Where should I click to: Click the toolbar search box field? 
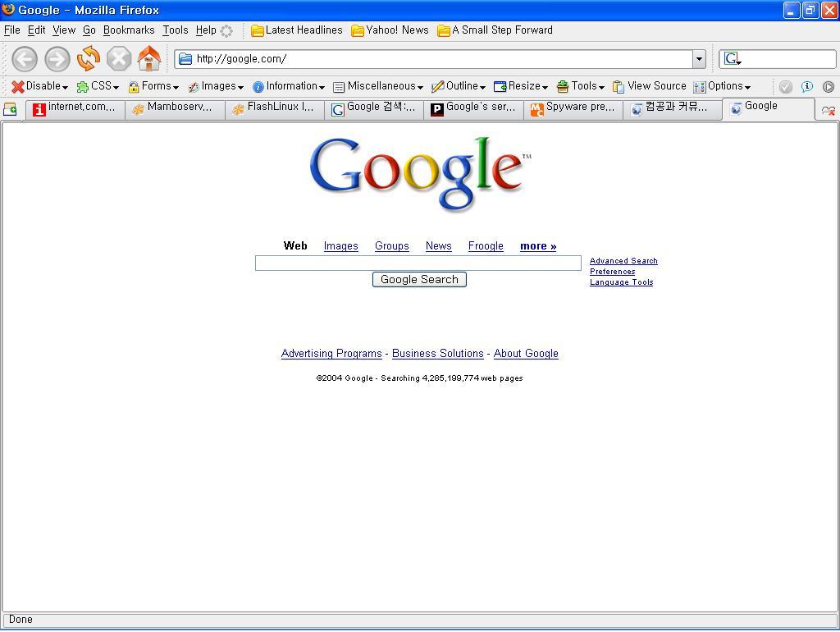(x=778, y=59)
